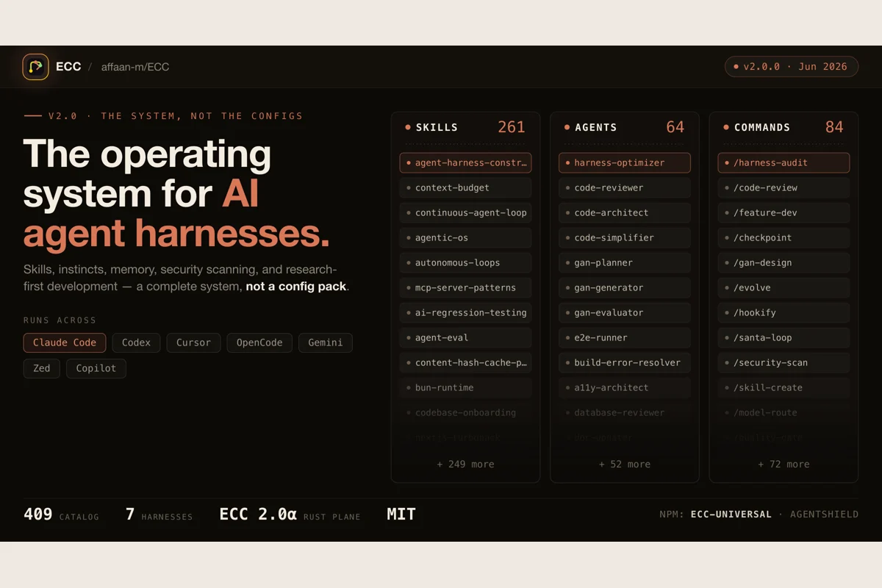Open the /code-review command
The image size is (882, 588).
pyautogui.click(x=784, y=187)
